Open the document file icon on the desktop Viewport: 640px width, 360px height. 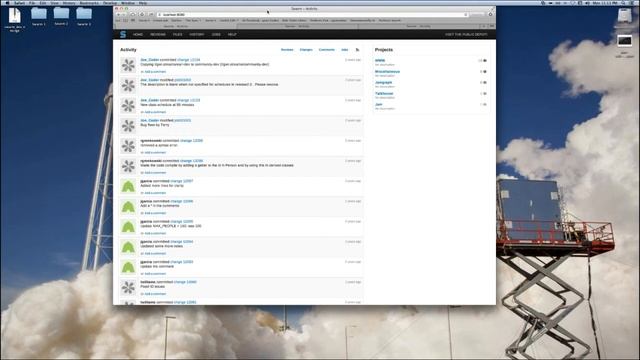(x=15, y=16)
